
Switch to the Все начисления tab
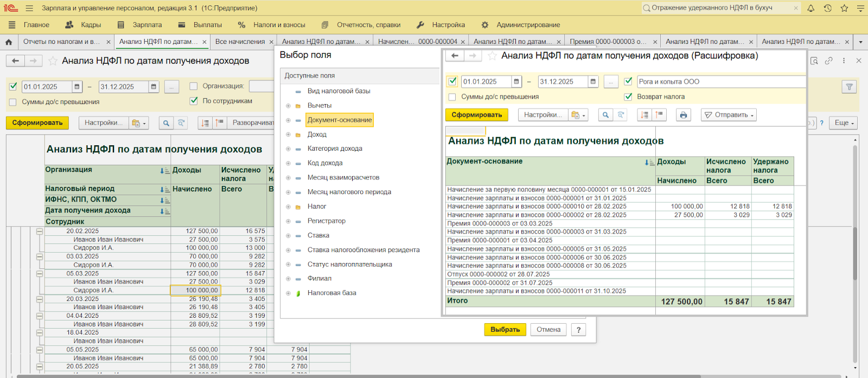click(240, 42)
